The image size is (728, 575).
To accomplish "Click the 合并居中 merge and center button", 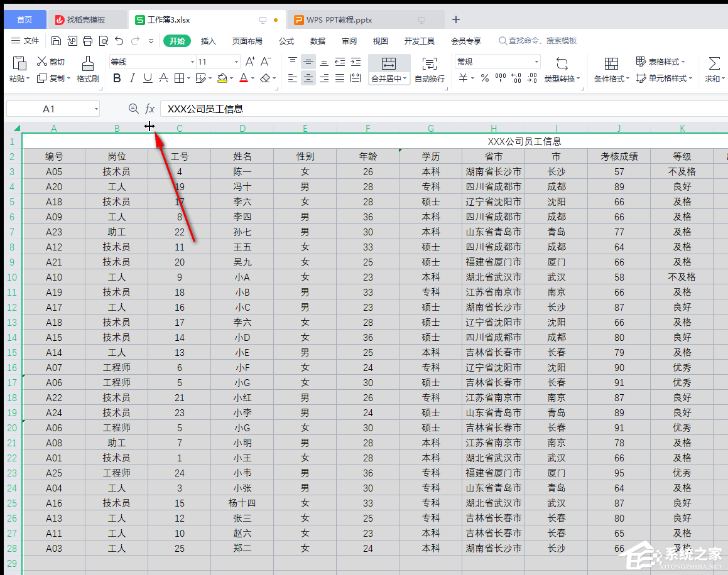I will click(389, 64).
